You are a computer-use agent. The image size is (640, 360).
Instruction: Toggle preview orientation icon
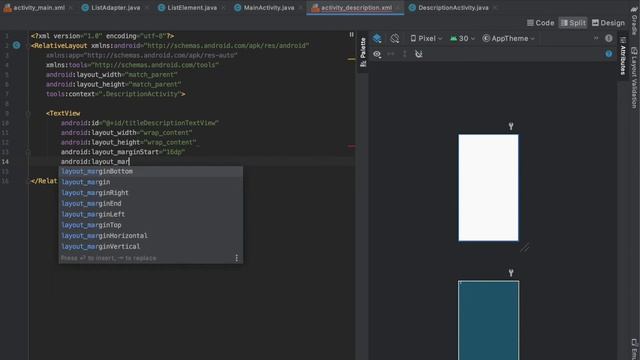[394, 38]
